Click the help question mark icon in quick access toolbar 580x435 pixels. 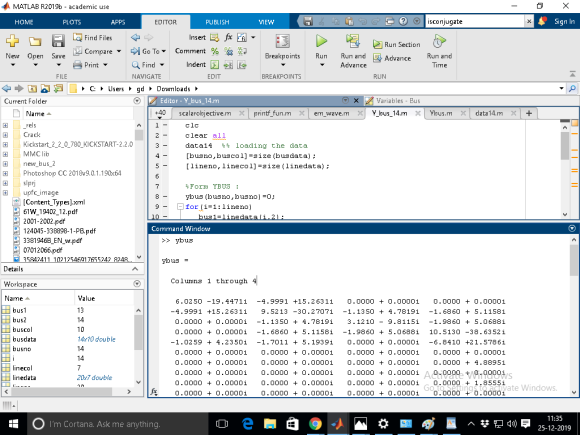[x=403, y=21]
